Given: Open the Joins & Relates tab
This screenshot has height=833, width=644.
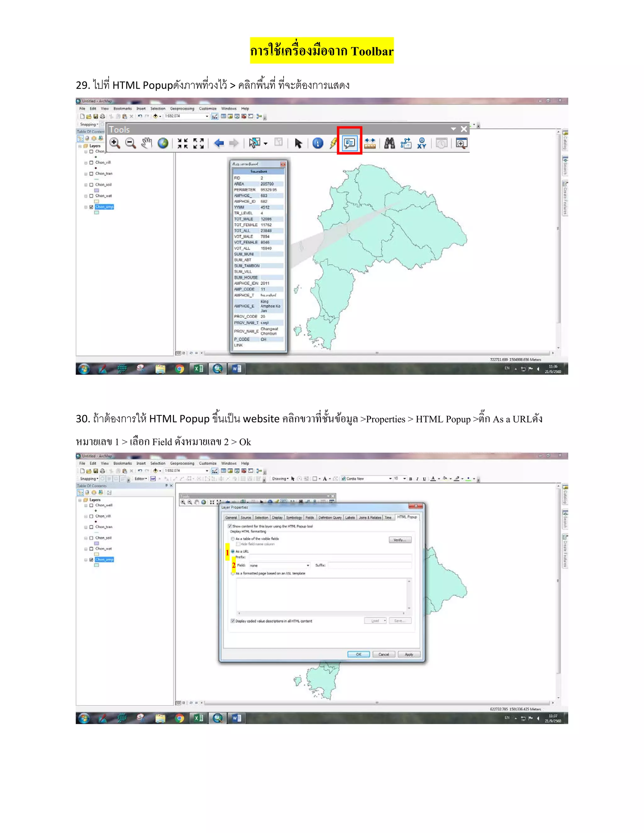Looking at the screenshot, I should click(370, 518).
